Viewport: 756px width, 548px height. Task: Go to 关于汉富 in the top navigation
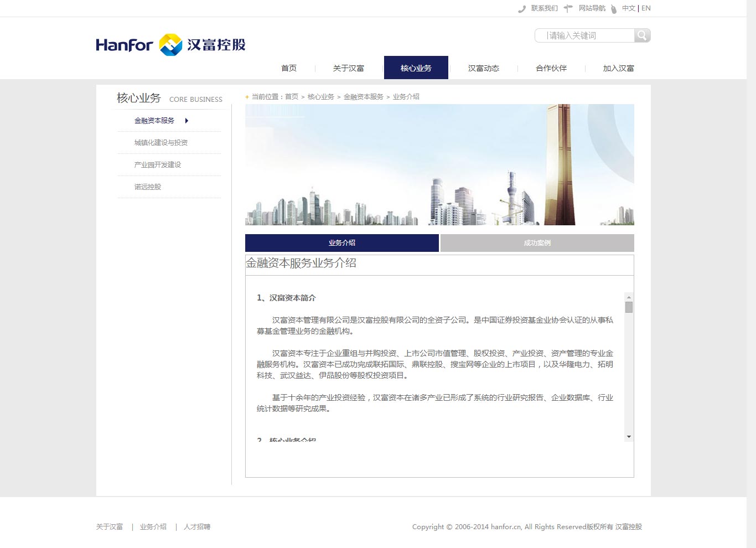[x=348, y=68]
